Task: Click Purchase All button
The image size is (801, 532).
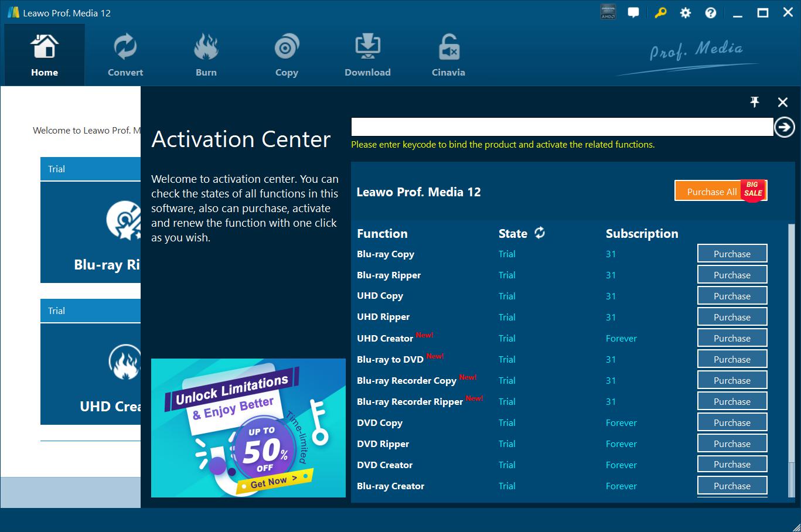Action: [721, 191]
